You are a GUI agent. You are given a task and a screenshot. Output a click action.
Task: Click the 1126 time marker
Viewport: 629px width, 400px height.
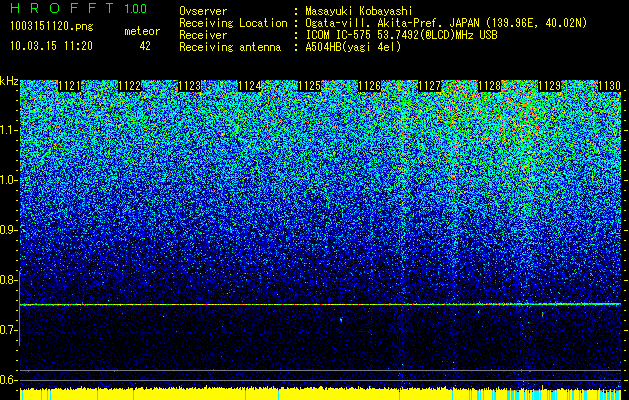369,86
